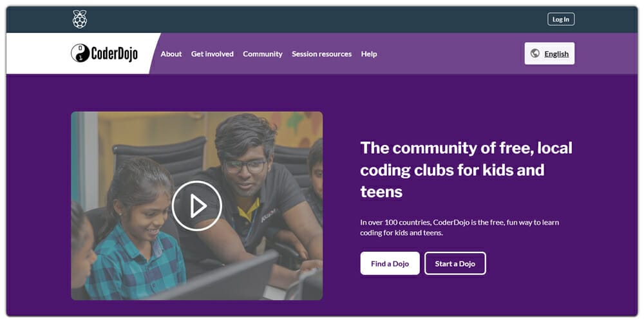The width and height of the screenshot is (644, 322).
Task: Open the Session resources menu
Action: [x=321, y=54]
